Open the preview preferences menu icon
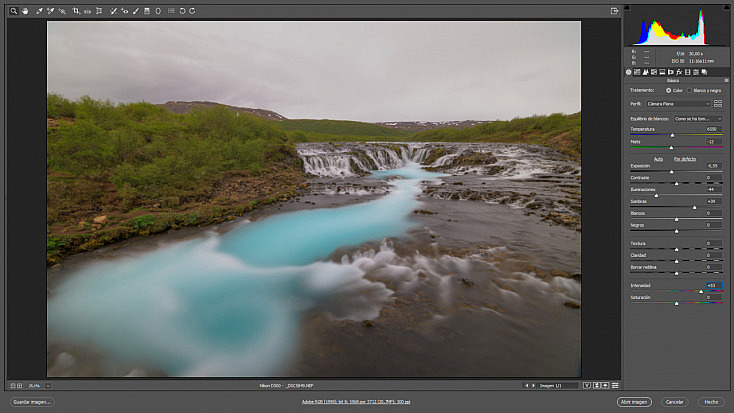 click(615, 386)
